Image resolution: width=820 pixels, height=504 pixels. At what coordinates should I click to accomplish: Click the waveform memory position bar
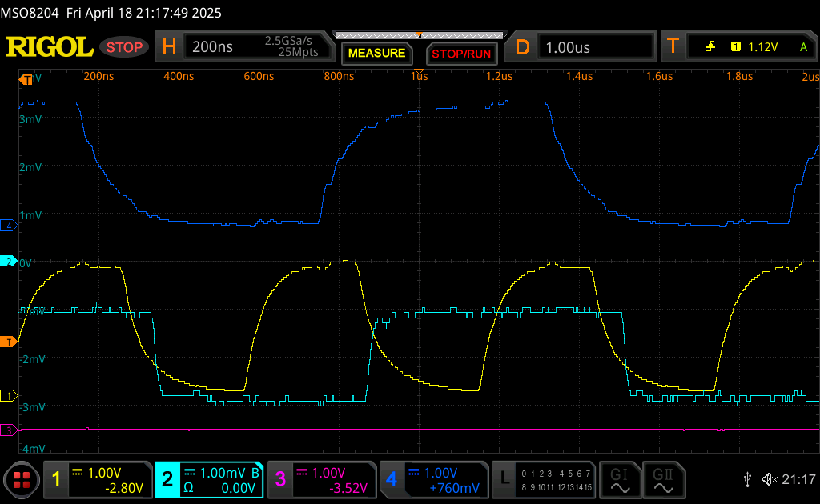(419, 35)
